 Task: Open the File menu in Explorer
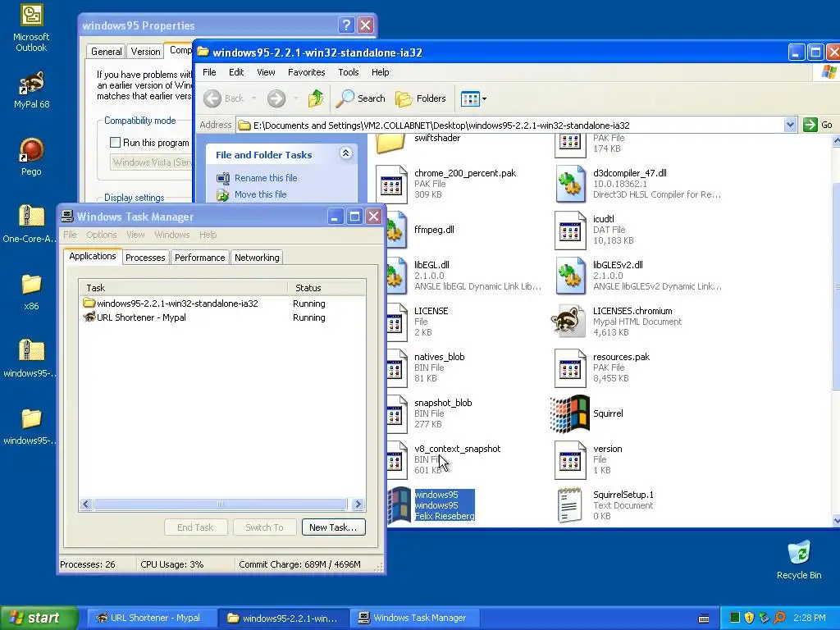click(x=209, y=72)
